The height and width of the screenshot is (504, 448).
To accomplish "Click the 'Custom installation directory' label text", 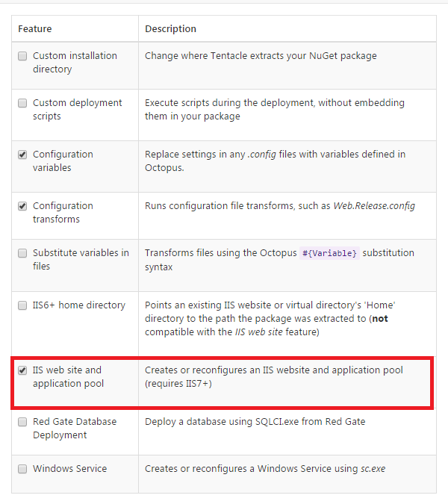I will (75, 63).
